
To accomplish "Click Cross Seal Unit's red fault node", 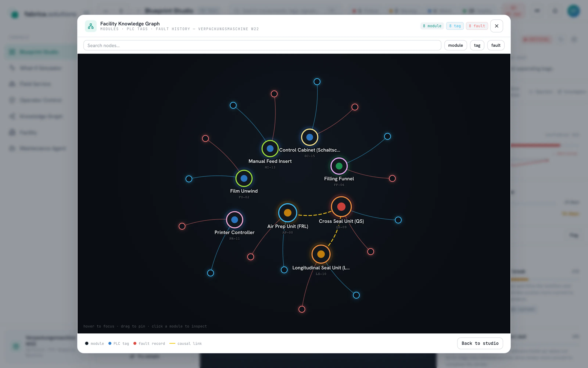I will 370,251.
